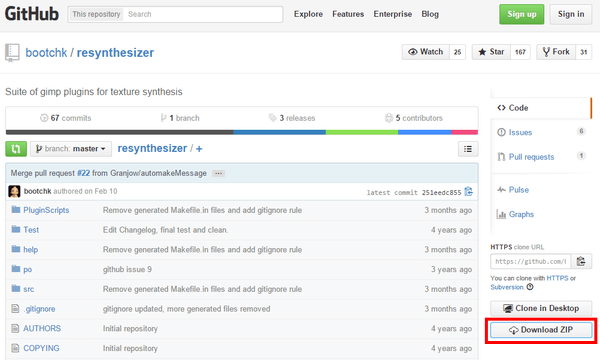
Task: Click the HTTPS link in clone text
Action: [x=558, y=278]
